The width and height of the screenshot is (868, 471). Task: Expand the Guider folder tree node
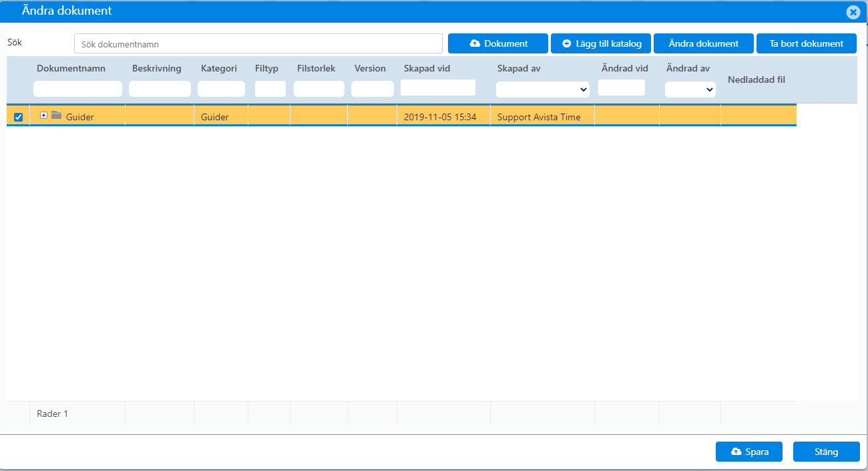point(44,116)
